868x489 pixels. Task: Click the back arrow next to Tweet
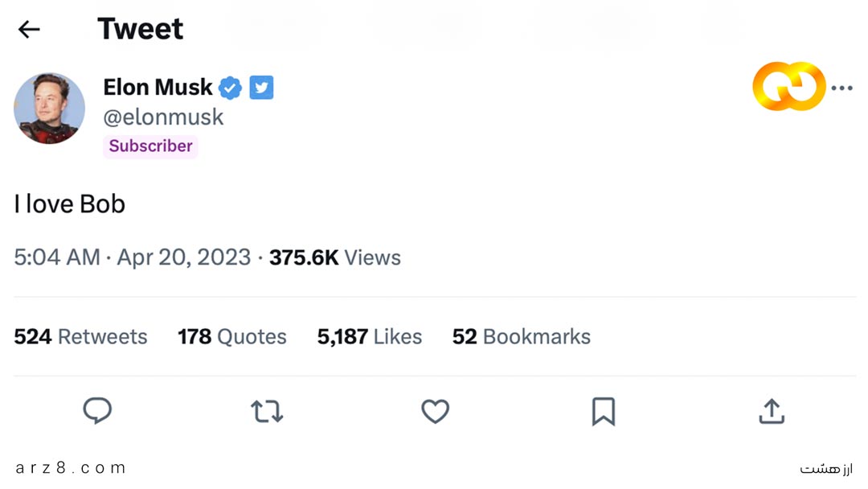coord(29,30)
